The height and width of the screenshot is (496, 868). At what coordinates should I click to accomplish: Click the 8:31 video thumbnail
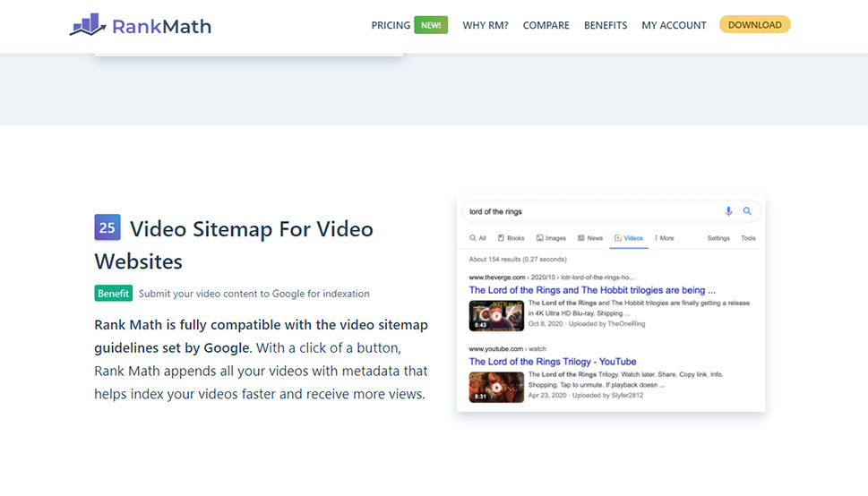pos(496,387)
